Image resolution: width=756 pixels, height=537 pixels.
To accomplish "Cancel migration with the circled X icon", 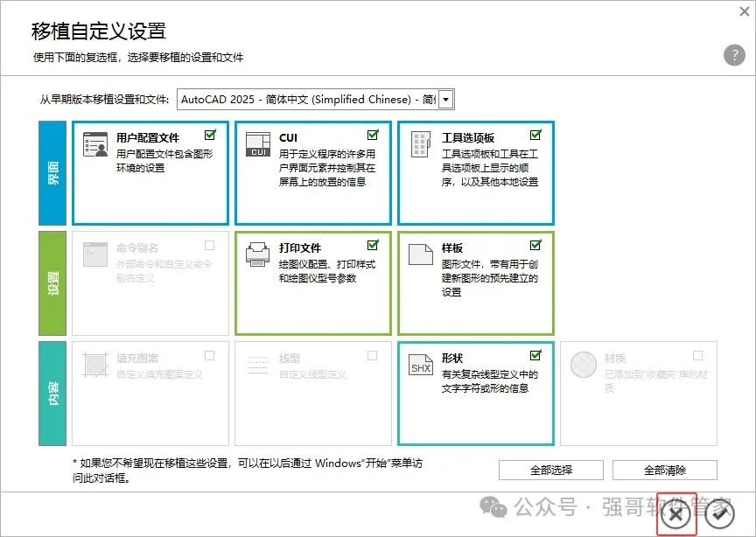I will 675,515.
